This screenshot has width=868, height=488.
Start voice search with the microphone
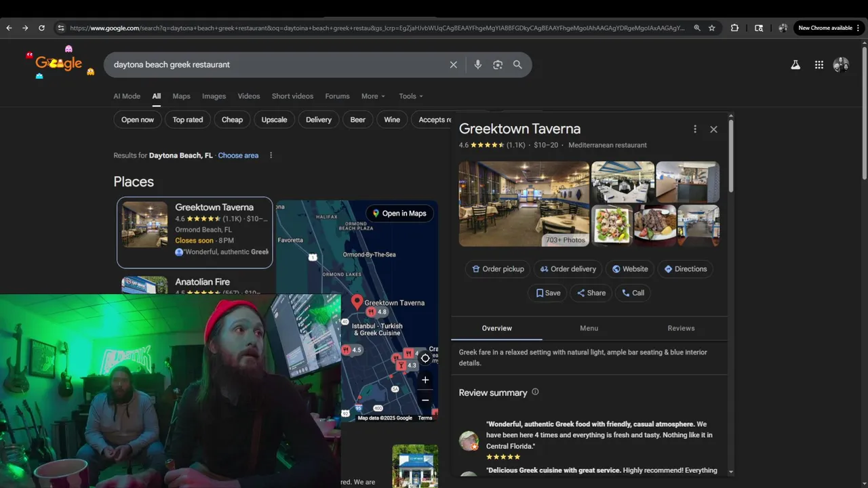pos(477,64)
